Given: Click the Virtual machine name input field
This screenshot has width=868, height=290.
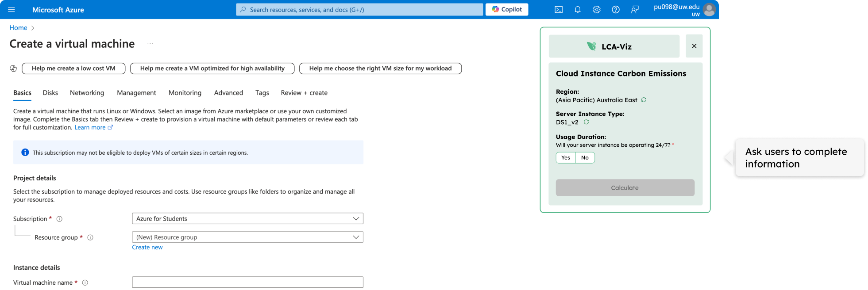Looking at the screenshot, I should pyautogui.click(x=247, y=282).
